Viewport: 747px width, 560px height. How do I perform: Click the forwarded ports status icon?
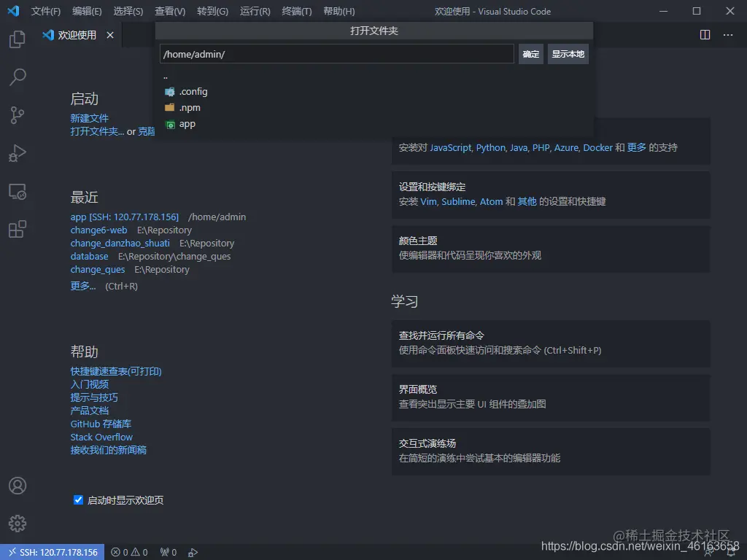coord(169,553)
